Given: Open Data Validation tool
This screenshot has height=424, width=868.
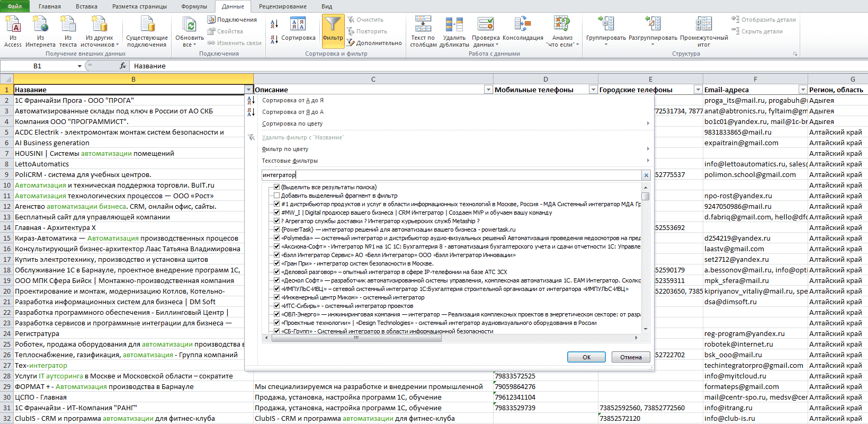Looking at the screenshot, I should click(486, 32).
